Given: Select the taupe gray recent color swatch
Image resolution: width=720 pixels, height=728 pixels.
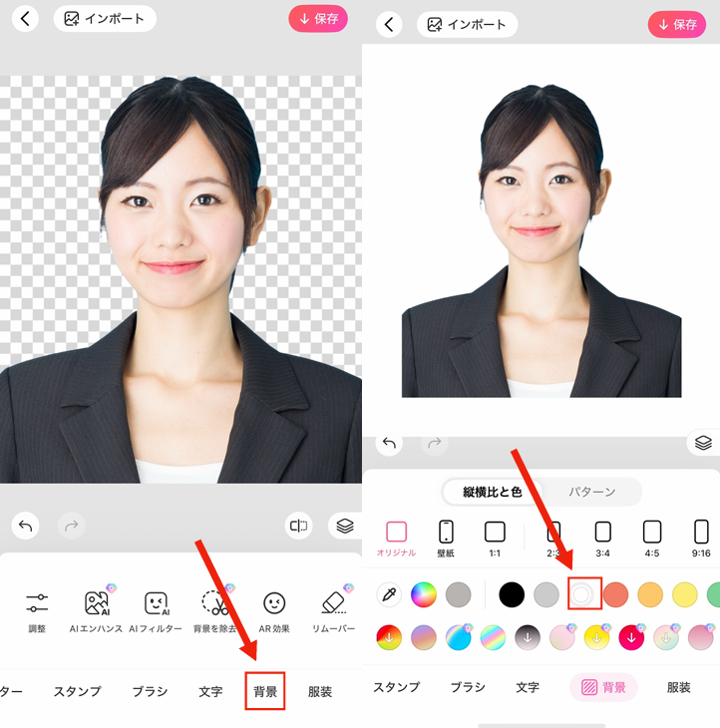Looking at the screenshot, I should pos(458,594).
